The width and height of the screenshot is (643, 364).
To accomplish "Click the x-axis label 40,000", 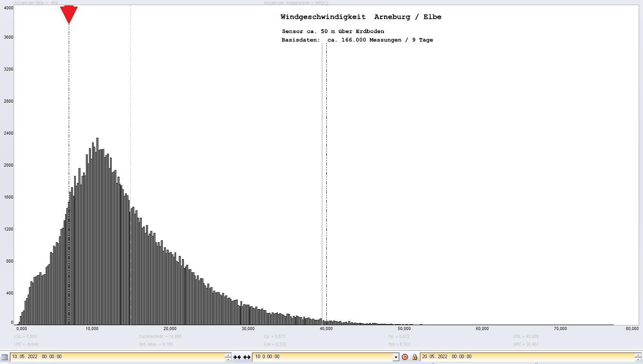I will 326,328.
